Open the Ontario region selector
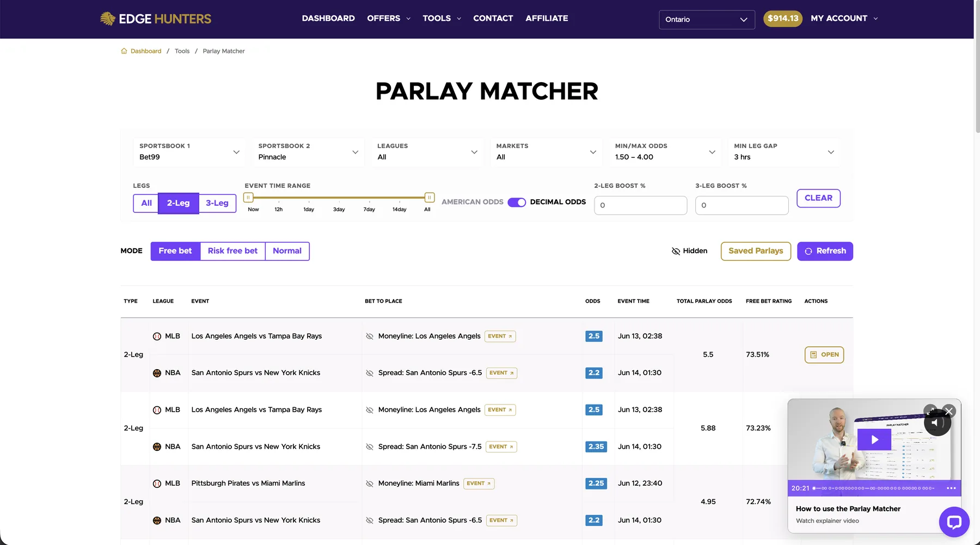Image resolution: width=980 pixels, height=545 pixels. tap(707, 20)
